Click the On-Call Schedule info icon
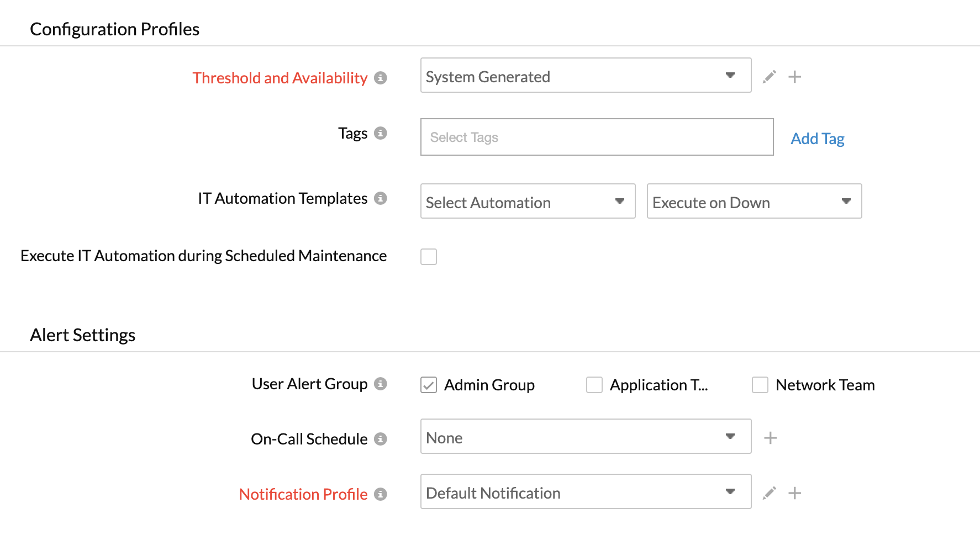The height and width of the screenshot is (540, 980). pos(380,439)
